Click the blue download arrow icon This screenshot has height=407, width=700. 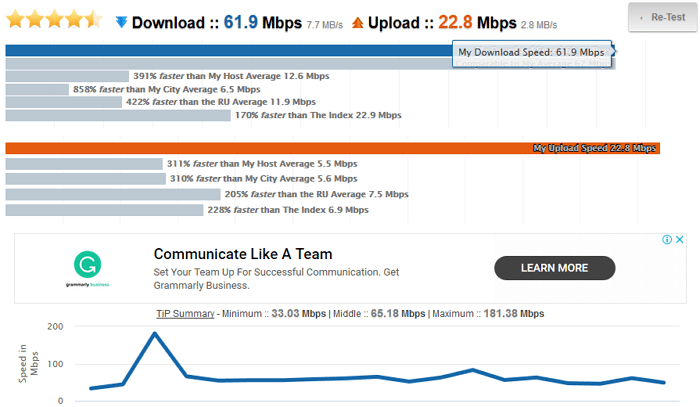coord(121,22)
